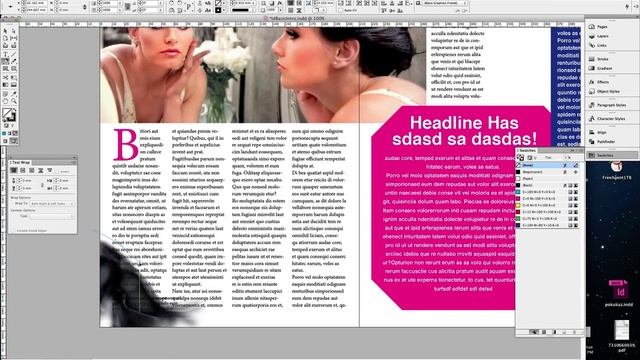Click the Jump Object wrap button
Image resolution: width=640 pixels, height=360 pixels.
tap(40, 170)
